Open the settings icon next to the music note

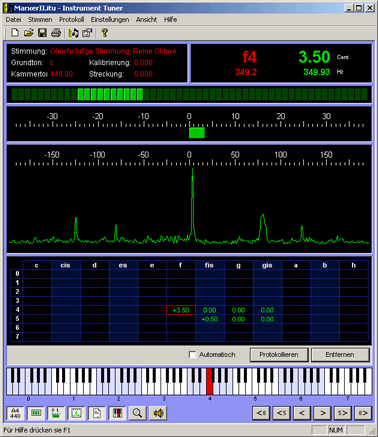(87, 33)
